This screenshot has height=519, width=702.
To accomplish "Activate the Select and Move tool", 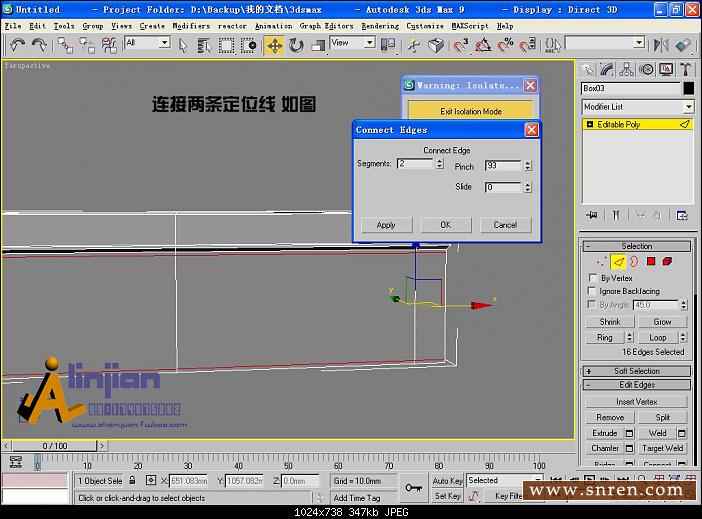I will (x=274, y=45).
